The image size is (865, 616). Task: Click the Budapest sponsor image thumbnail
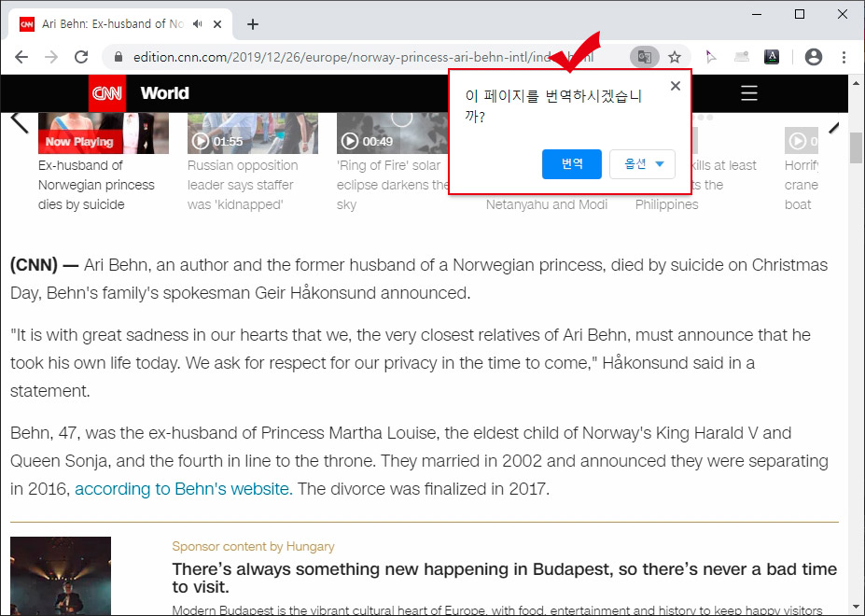61,576
